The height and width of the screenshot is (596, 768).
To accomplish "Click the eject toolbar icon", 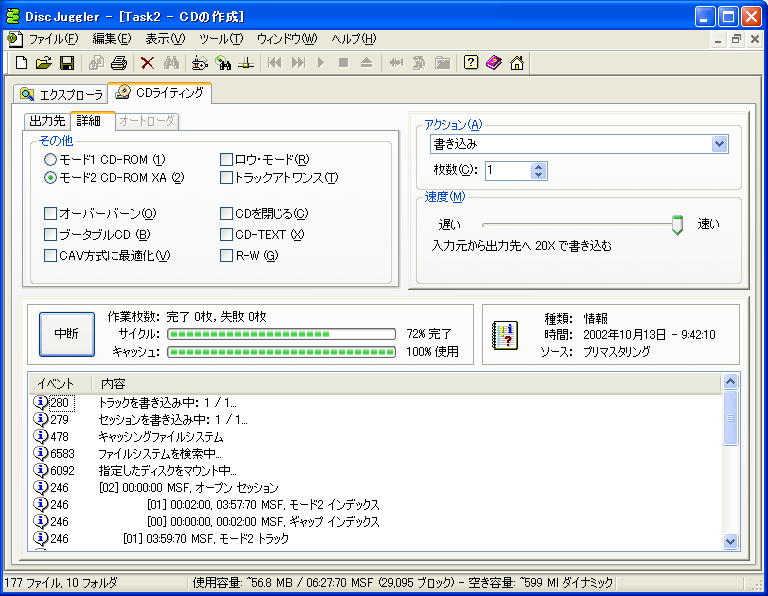I will point(366,63).
